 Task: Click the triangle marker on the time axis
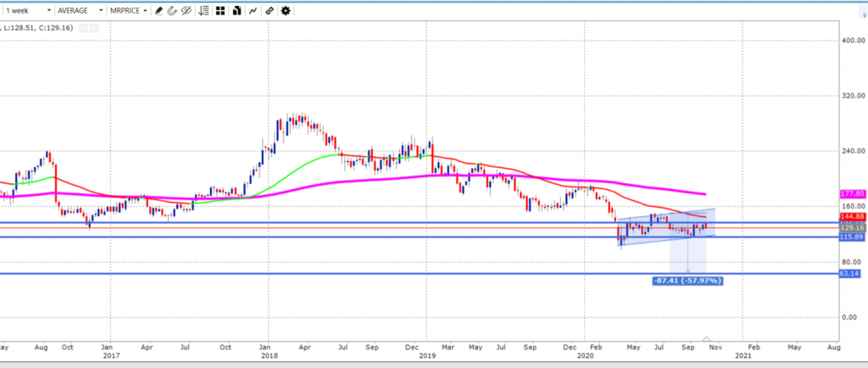(x=709, y=341)
